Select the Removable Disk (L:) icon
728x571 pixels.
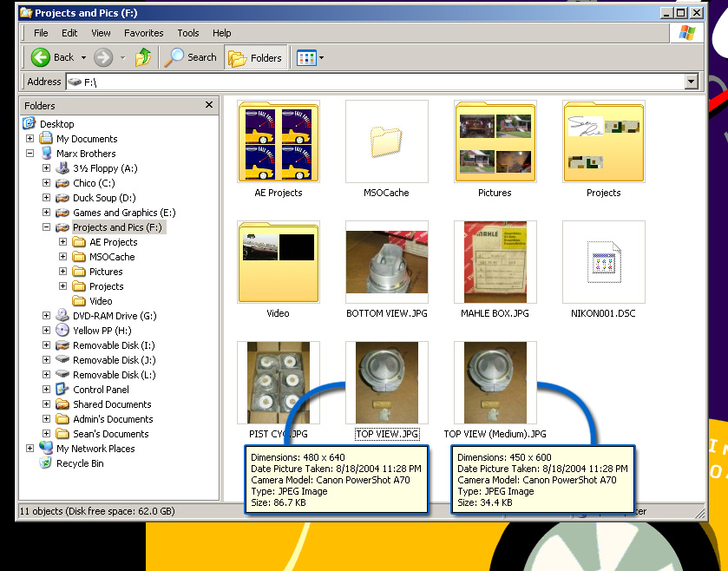[x=62, y=374]
